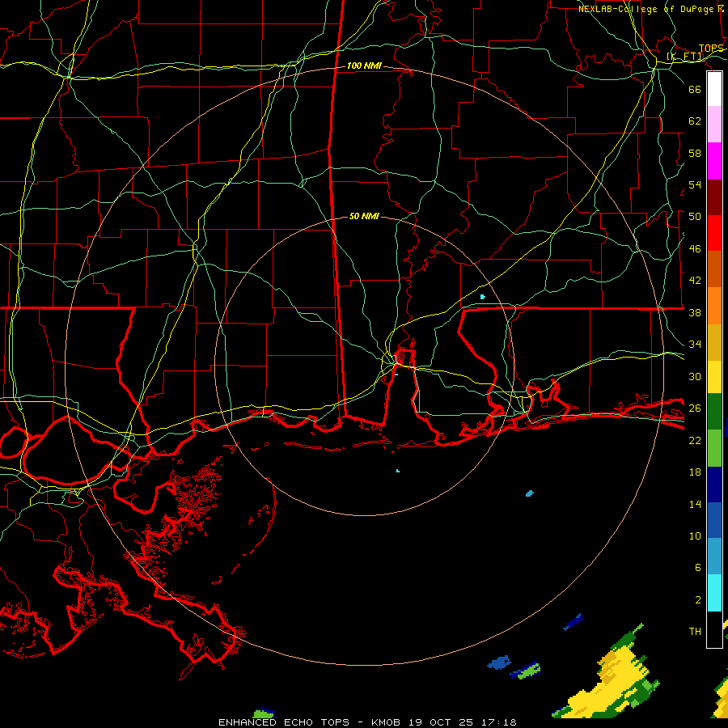The width and height of the screenshot is (728, 728).
Task: Click the dark navy elongated echo above yellow cell
Action: point(573,622)
